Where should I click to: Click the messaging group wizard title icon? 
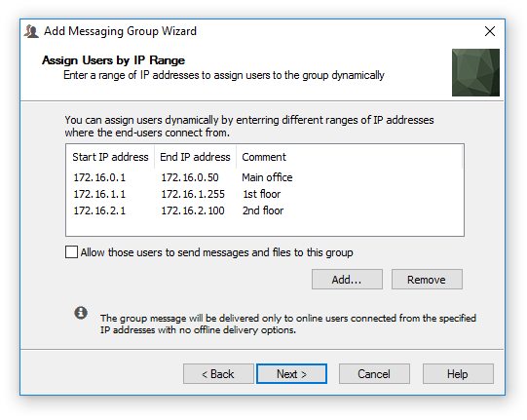31,31
